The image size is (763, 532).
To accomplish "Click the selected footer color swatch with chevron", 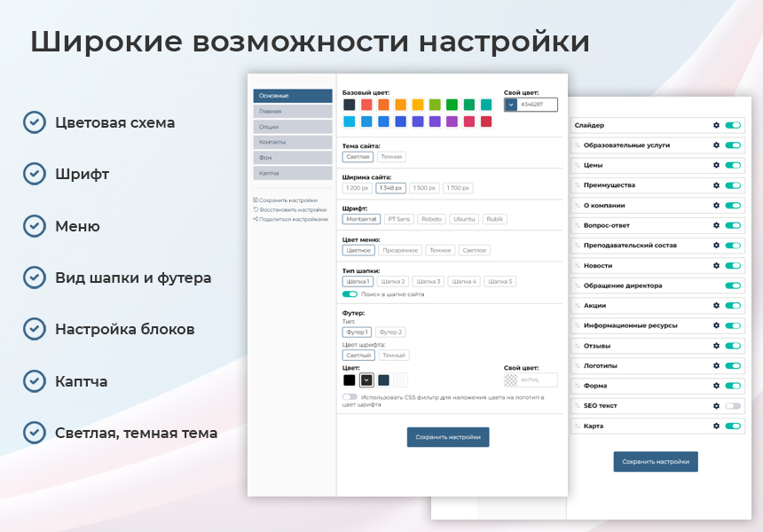I will pos(366,379).
